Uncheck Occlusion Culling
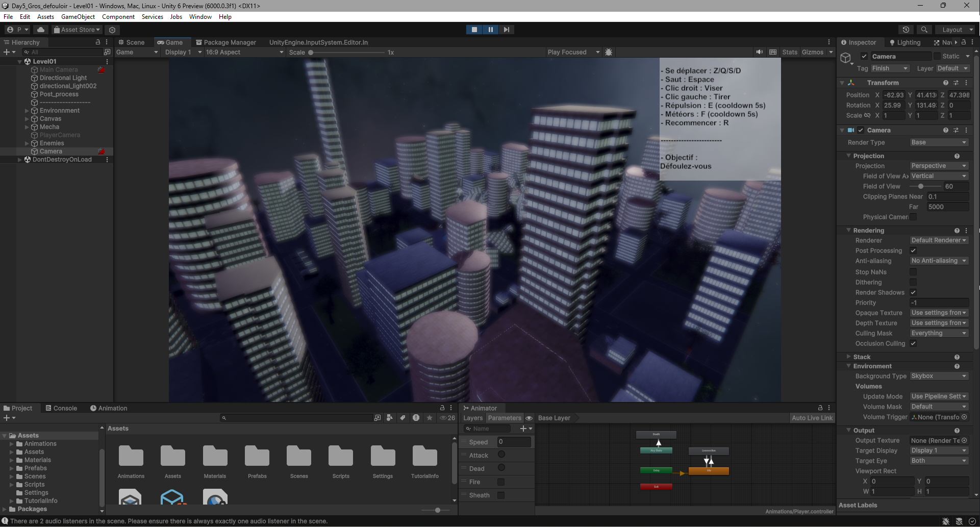Viewport: 980px width, 527px height. pyautogui.click(x=913, y=343)
